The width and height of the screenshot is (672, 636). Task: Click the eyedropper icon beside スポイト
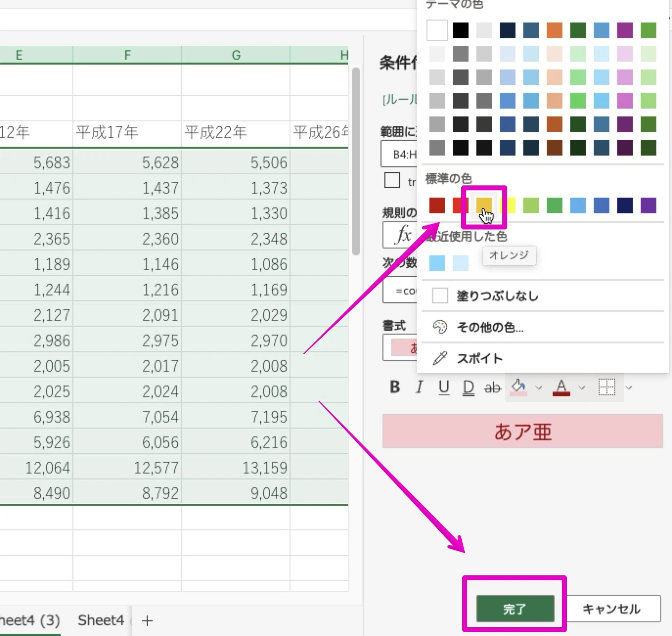440,358
